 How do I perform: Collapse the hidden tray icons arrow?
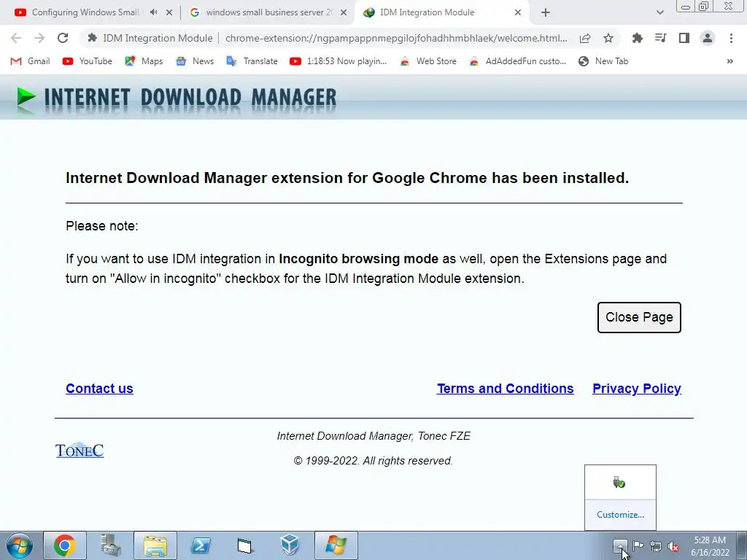coord(620,545)
